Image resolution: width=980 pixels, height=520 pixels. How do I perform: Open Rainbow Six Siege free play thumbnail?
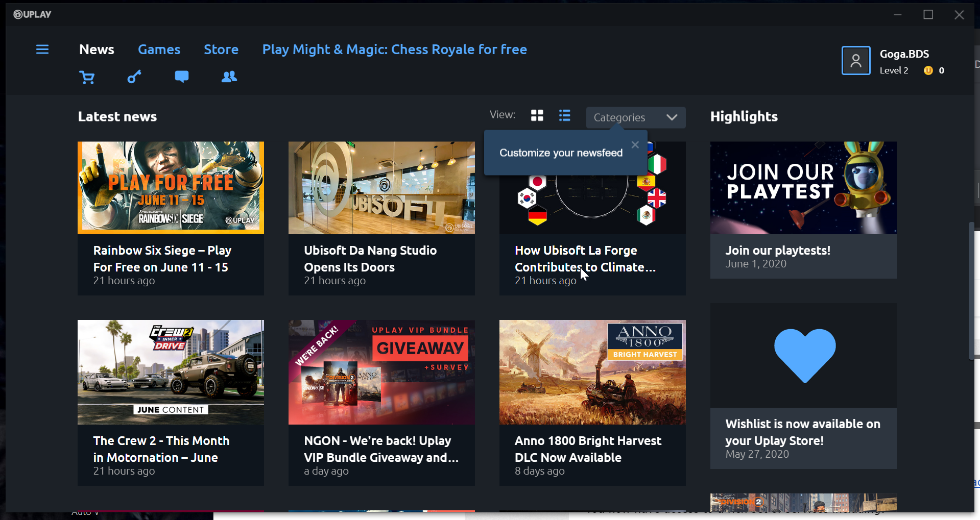click(171, 188)
